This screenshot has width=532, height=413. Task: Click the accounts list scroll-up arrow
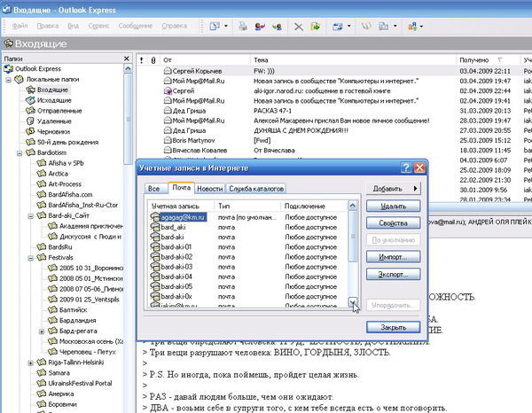click(353, 206)
